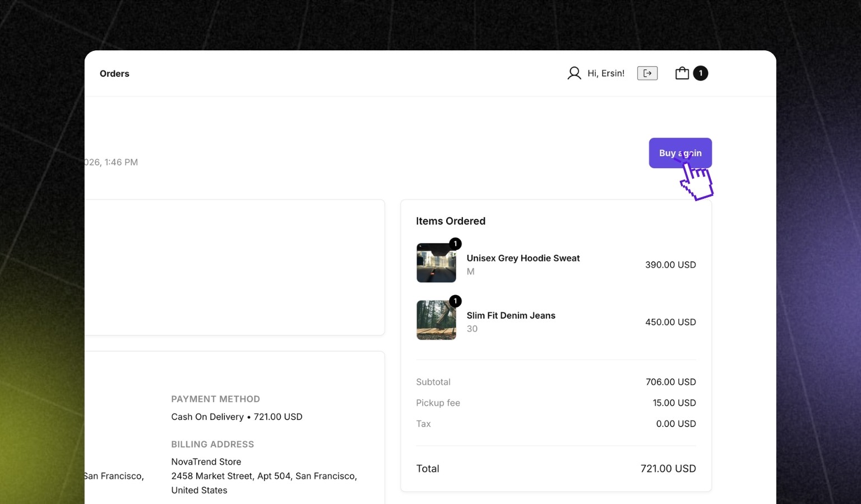Select the Unisex Grey Hoodie Sweat title
861x504 pixels.
523,258
